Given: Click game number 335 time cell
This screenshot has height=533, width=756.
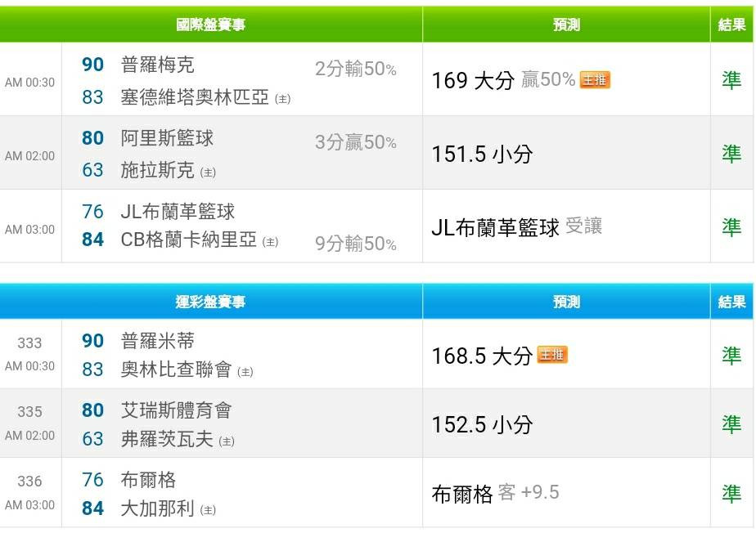Looking at the screenshot, I should pos(30,423).
